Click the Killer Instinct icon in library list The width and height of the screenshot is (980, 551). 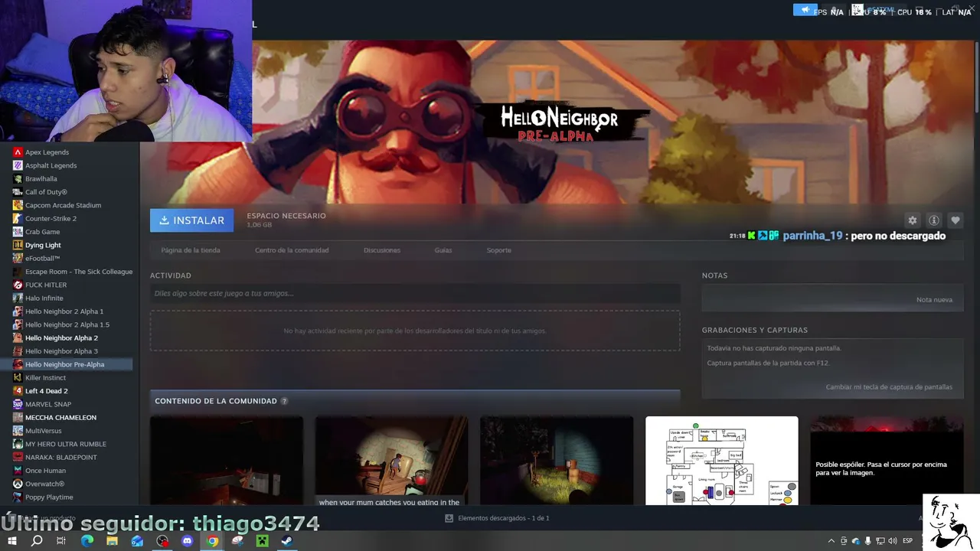pyautogui.click(x=18, y=377)
